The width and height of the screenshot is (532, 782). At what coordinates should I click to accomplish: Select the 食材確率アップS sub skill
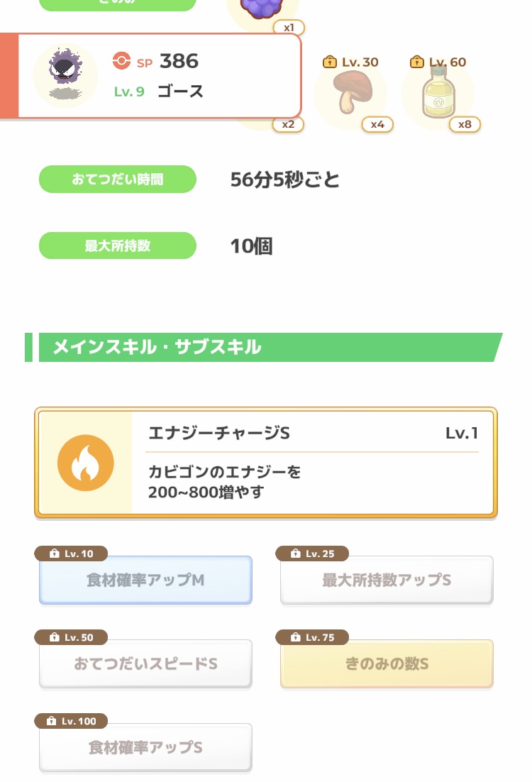[x=145, y=748]
